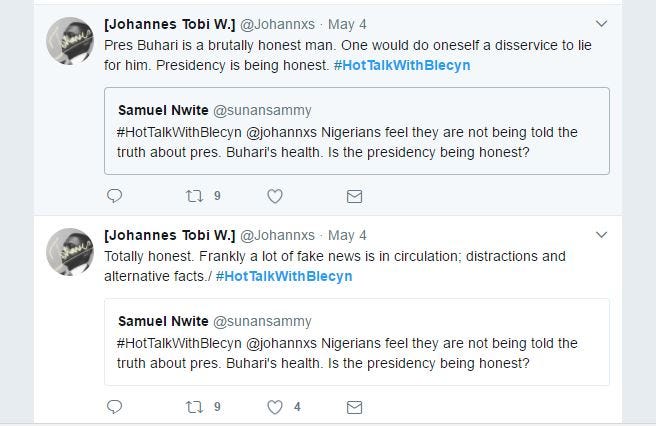Image resolution: width=656 pixels, height=426 pixels.
Task: Open #HotTalkWithBlecyn hashtag in first tweet
Action: coord(402,65)
